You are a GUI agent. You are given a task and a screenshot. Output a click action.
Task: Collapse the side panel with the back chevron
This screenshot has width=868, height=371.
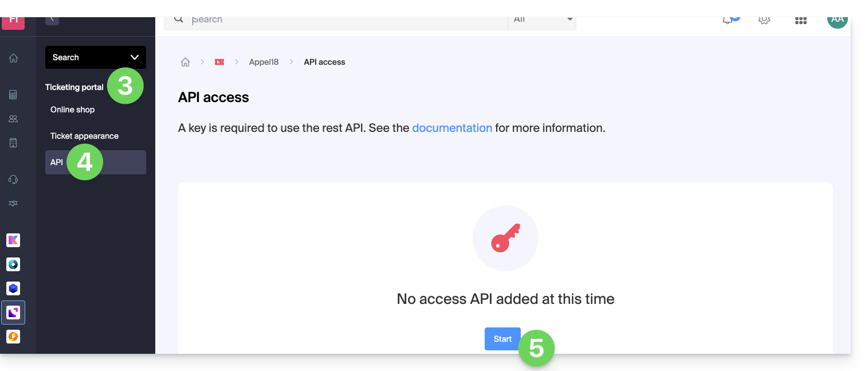tap(52, 19)
